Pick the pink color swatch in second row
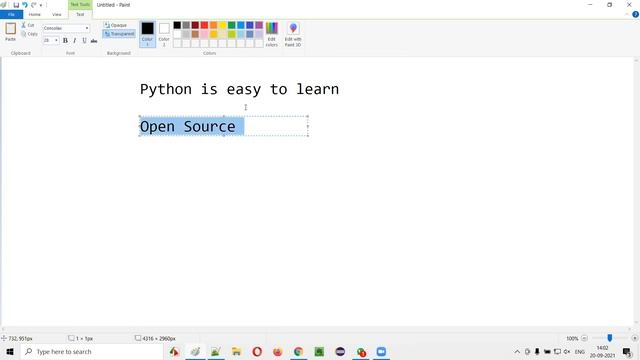Viewport: 640px width, 360px height. (x=204, y=34)
